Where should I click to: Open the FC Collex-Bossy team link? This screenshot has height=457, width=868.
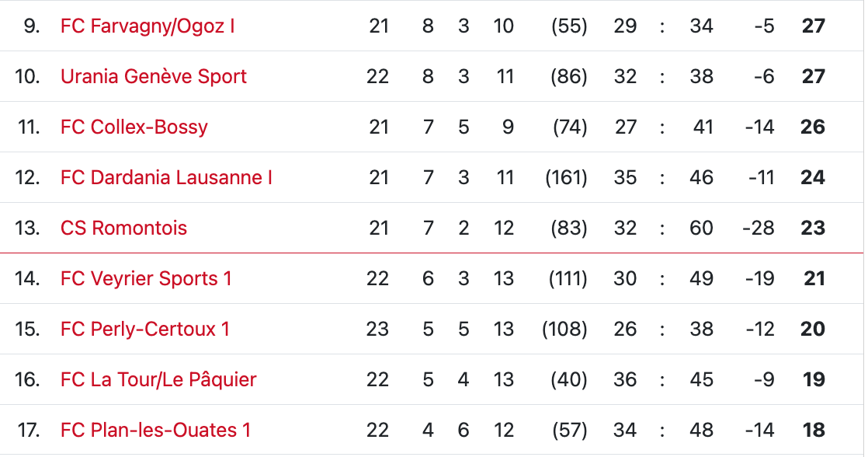click(134, 127)
